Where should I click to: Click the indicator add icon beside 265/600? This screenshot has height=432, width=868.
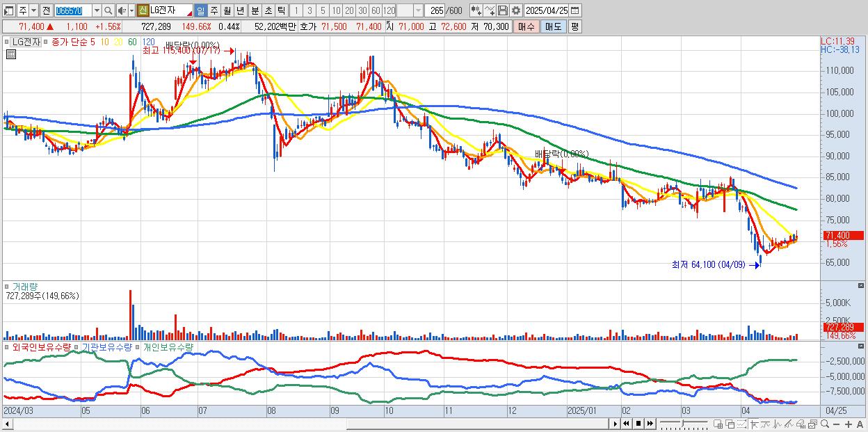click(x=476, y=10)
